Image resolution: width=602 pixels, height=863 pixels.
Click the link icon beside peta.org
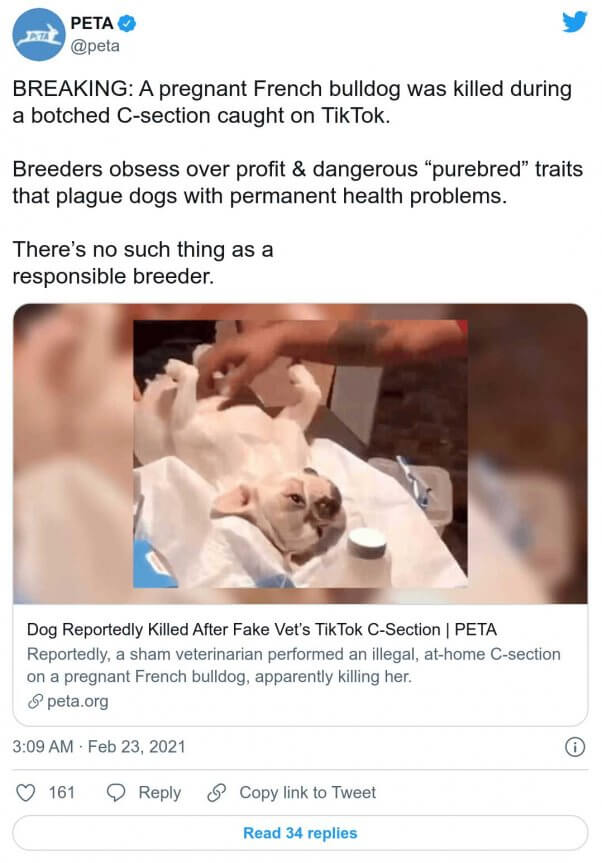coord(35,701)
